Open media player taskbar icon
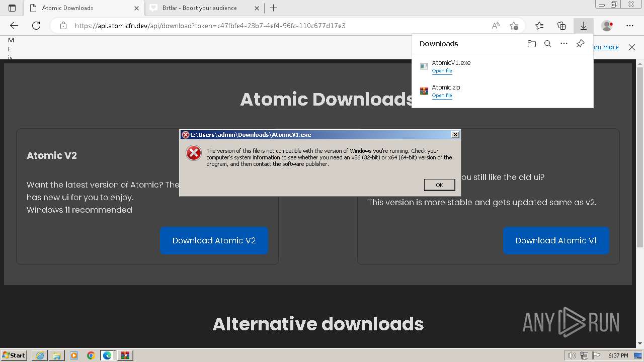Image resolution: width=644 pixels, height=362 pixels. 74,355
